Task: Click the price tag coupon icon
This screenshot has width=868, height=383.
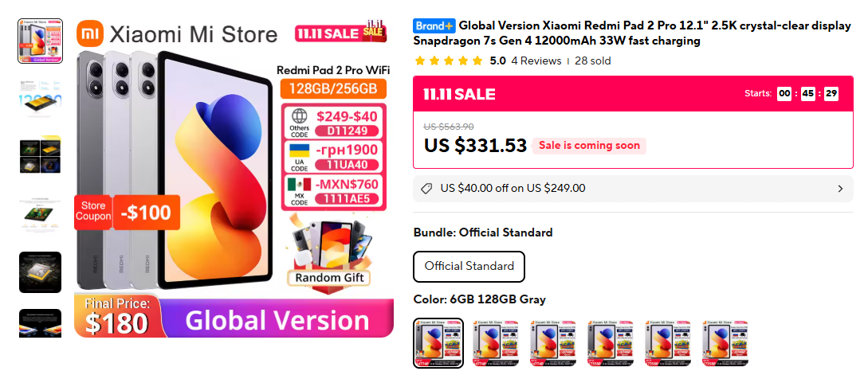Action: (426, 189)
